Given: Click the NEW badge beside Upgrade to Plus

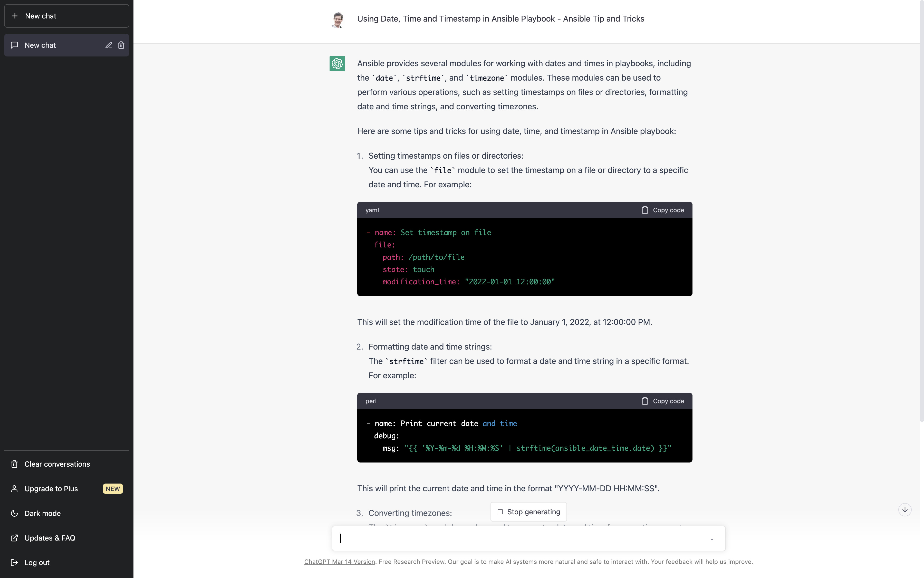Looking at the screenshot, I should pyautogui.click(x=112, y=488).
